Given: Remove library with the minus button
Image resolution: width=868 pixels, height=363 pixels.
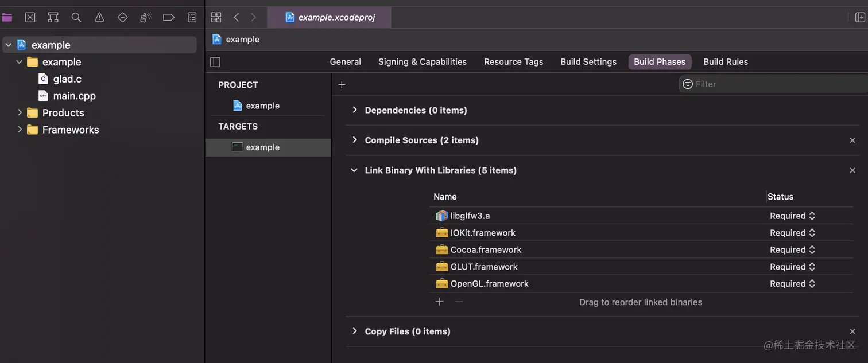Looking at the screenshot, I should coord(459,302).
